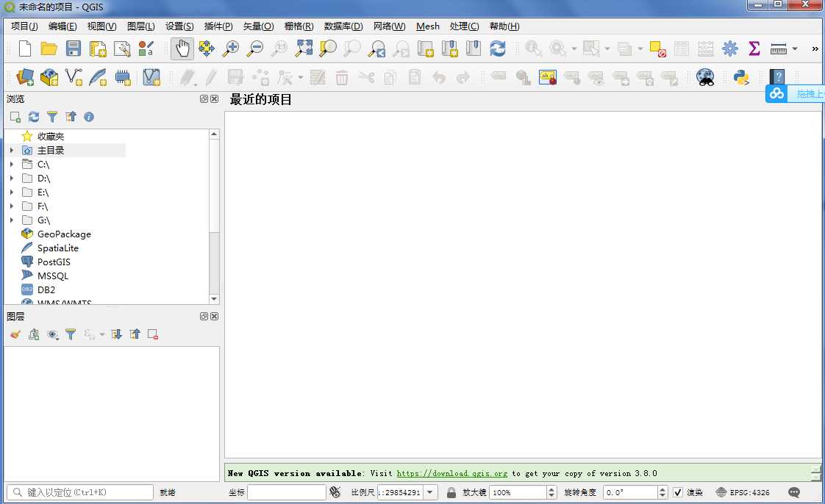Viewport: 825px width, 504px height.
Task: Select the 收藏夹 favorites entry
Action: tap(51, 136)
